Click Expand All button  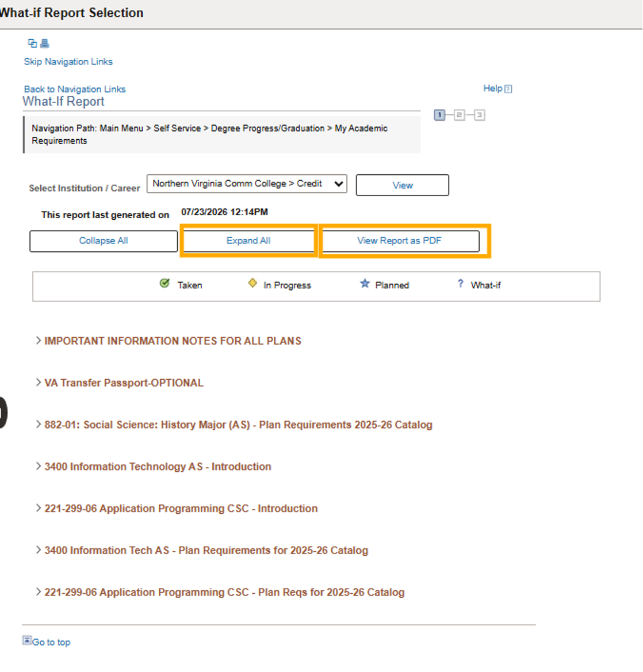[x=248, y=241]
